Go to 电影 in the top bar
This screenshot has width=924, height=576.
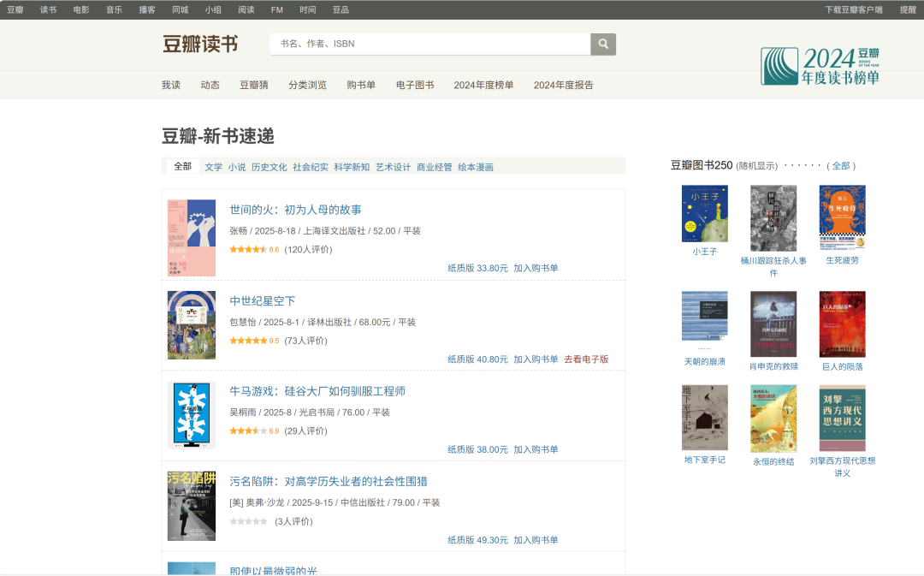[x=81, y=9]
